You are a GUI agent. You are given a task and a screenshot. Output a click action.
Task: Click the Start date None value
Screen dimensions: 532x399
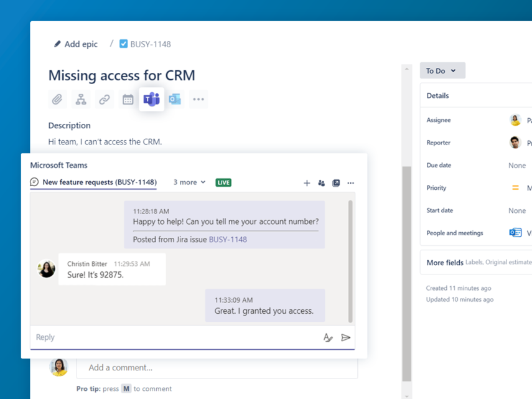pos(517,210)
